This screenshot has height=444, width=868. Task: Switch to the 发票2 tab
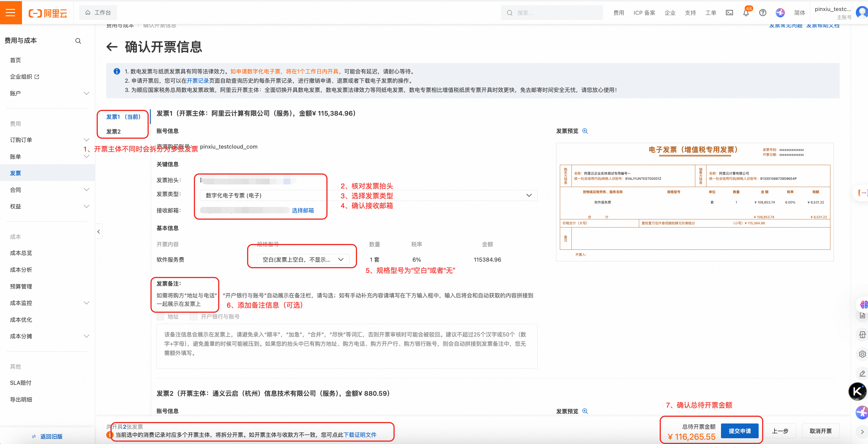pyautogui.click(x=113, y=131)
